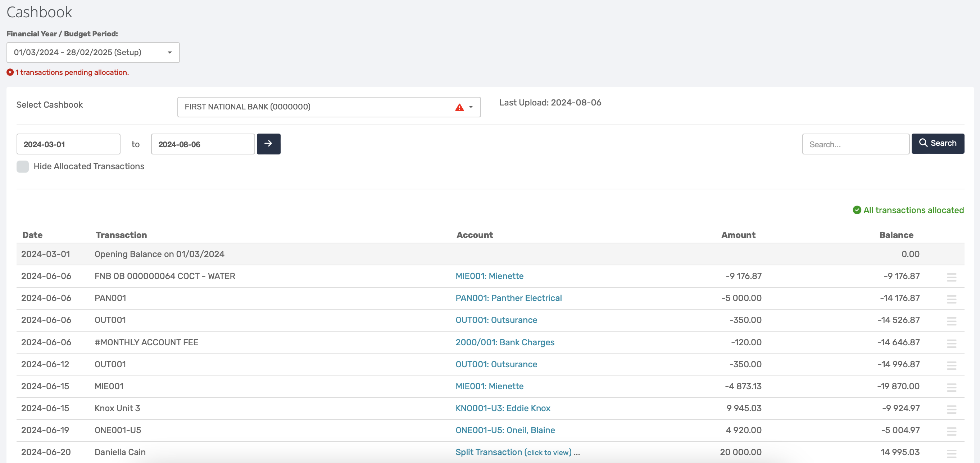Open row menu for FNB OB COCT WATER transaction

pyautogui.click(x=951, y=277)
